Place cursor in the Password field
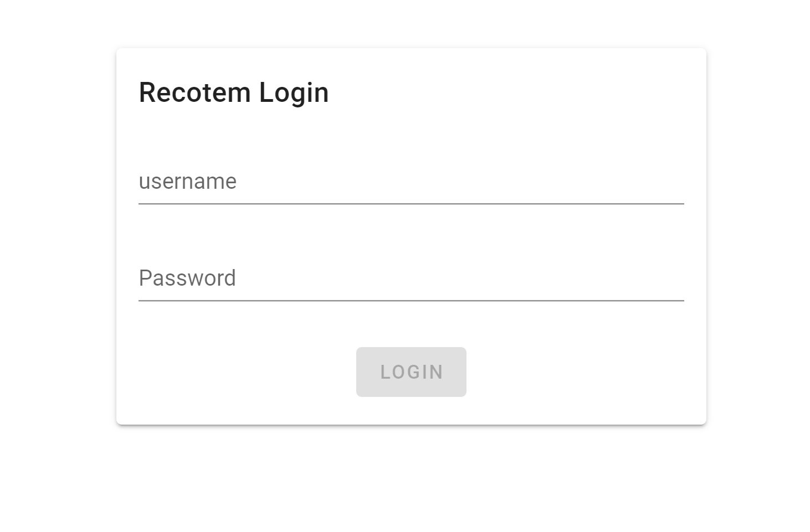The image size is (810, 532). [x=410, y=280]
